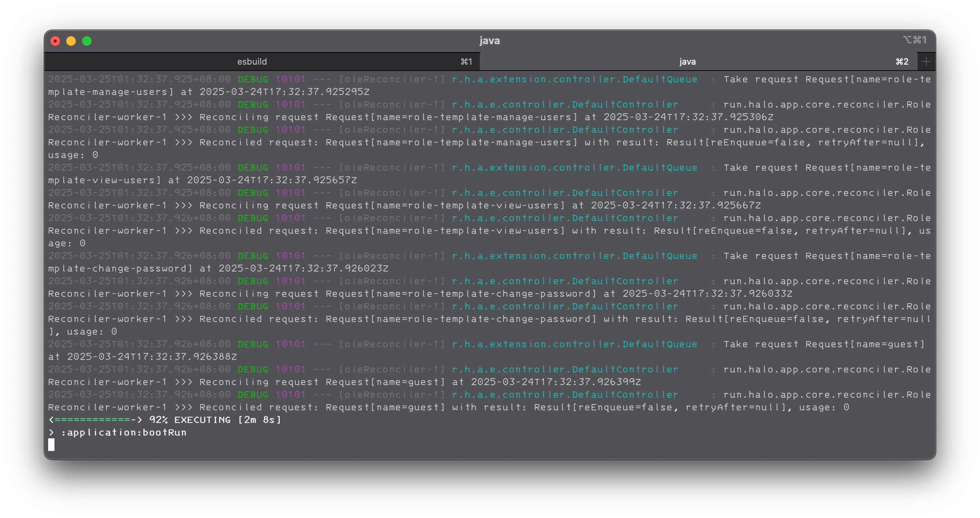The height and width of the screenshot is (518, 980).
Task: Click the first timestamp 2025-03-25T01:32:37.925+08:00
Action: 139,79
